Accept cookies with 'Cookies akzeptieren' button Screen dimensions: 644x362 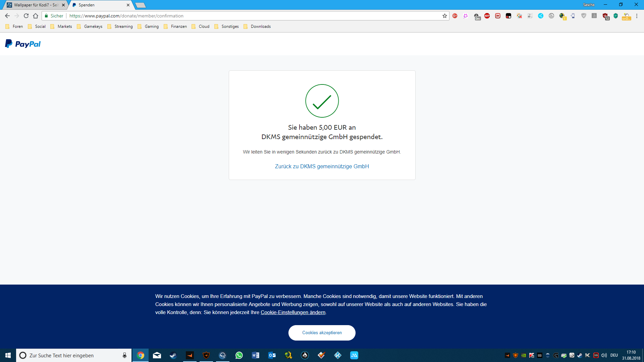coord(322,333)
